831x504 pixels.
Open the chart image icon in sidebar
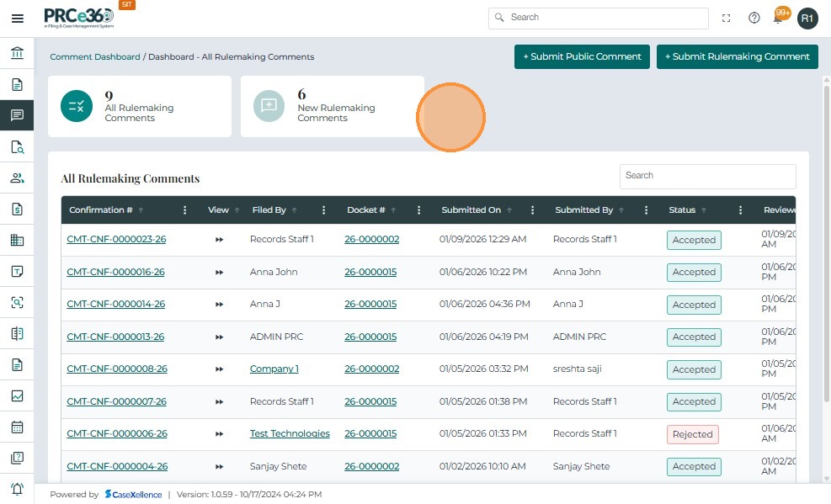tap(17, 395)
